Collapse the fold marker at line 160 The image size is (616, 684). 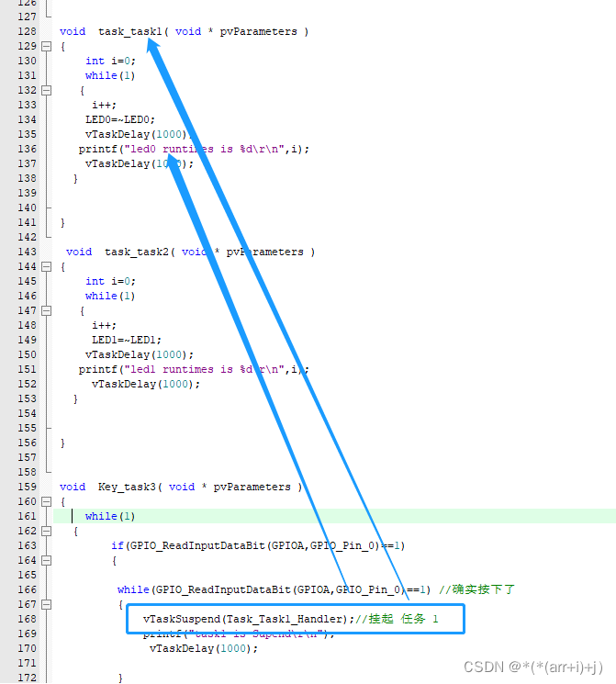(x=46, y=501)
